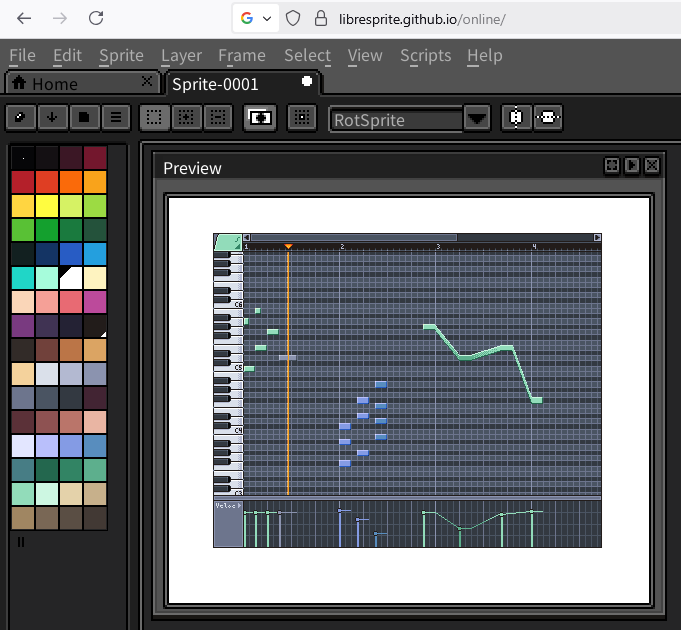This screenshot has height=630, width=681.
Task: Select the replace selection mode button
Action: [154, 117]
